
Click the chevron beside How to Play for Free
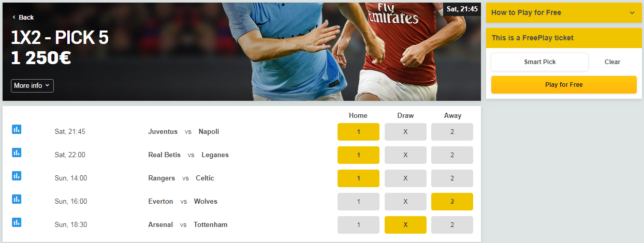click(632, 13)
